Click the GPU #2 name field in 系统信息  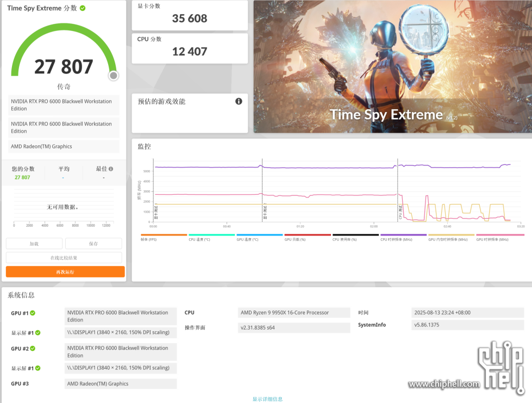(121, 352)
